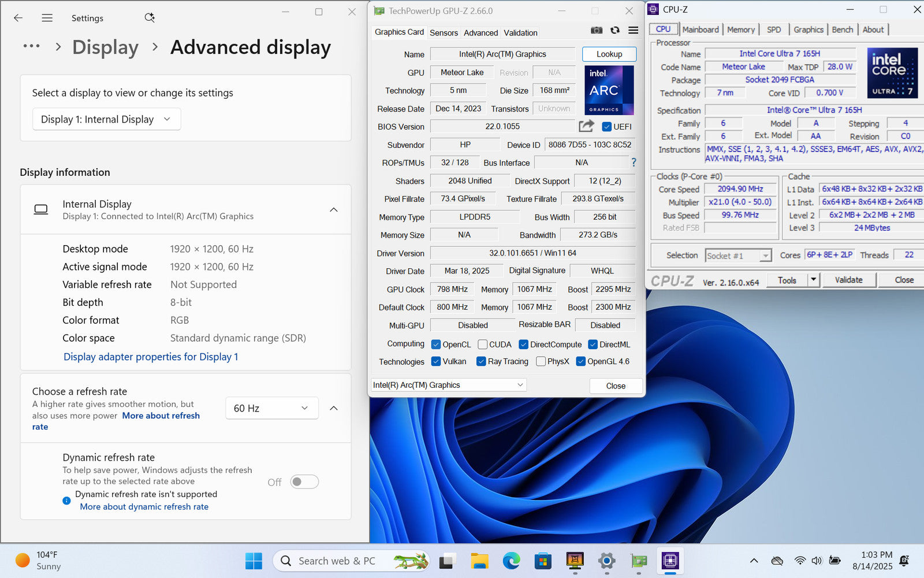The width and height of the screenshot is (924, 578).
Task: Toggle the UEFI checkbox in GPU-Z
Action: [x=607, y=127]
